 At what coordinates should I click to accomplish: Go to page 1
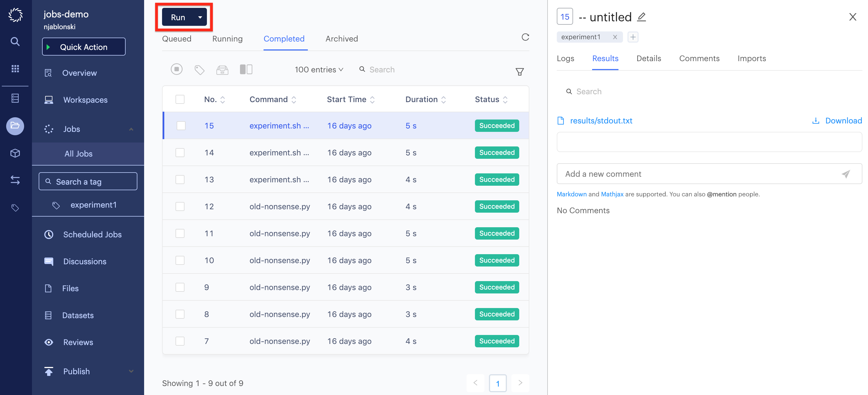pos(498,383)
